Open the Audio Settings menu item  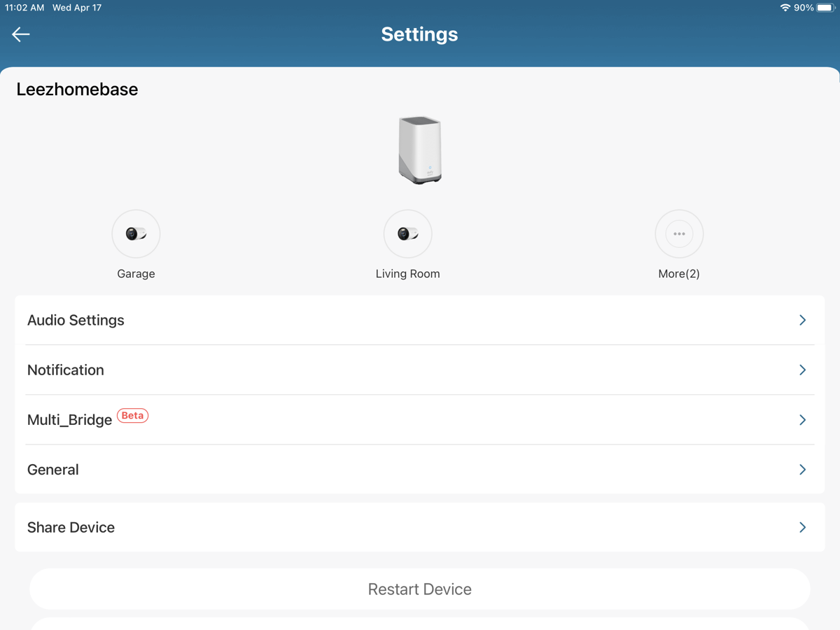pyautogui.click(x=76, y=320)
